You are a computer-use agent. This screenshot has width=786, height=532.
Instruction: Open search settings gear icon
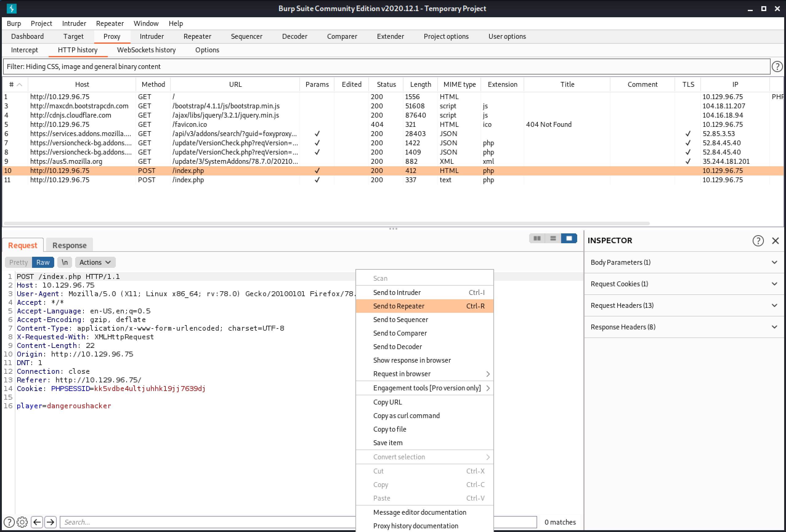22,522
